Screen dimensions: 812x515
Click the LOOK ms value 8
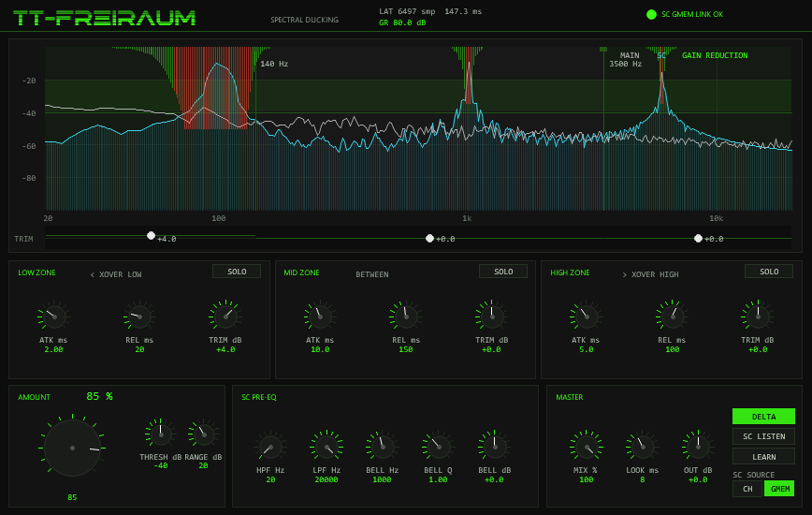(x=642, y=479)
